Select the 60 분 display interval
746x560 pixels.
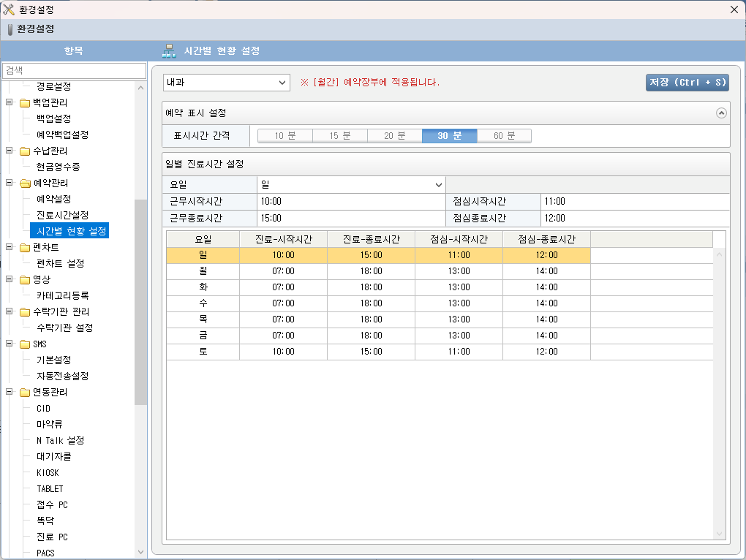(504, 136)
